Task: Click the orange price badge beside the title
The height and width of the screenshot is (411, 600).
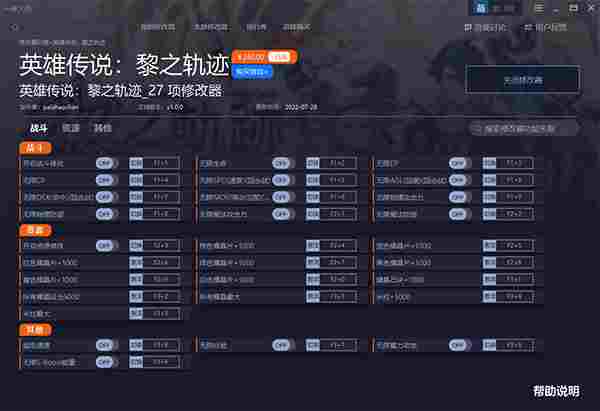Action: click(x=264, y=57)
